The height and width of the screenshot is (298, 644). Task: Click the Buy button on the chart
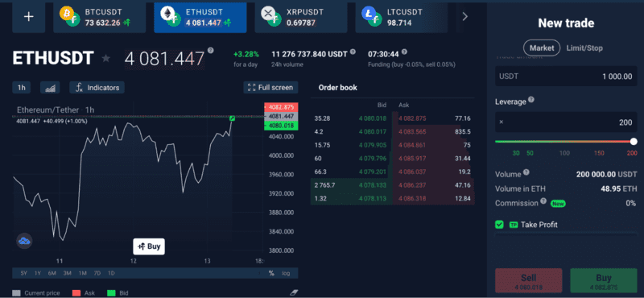click(149, 246)
